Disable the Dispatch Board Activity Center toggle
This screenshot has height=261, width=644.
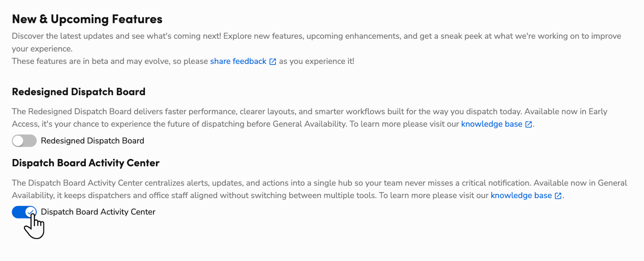pyautogui.click(x=24, y=212)
